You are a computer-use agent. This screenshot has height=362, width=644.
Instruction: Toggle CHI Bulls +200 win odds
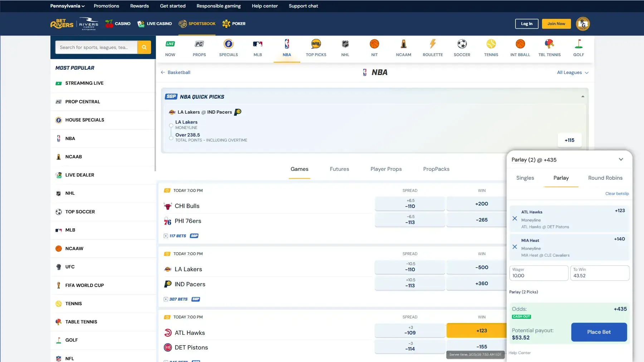coord(482,204)
